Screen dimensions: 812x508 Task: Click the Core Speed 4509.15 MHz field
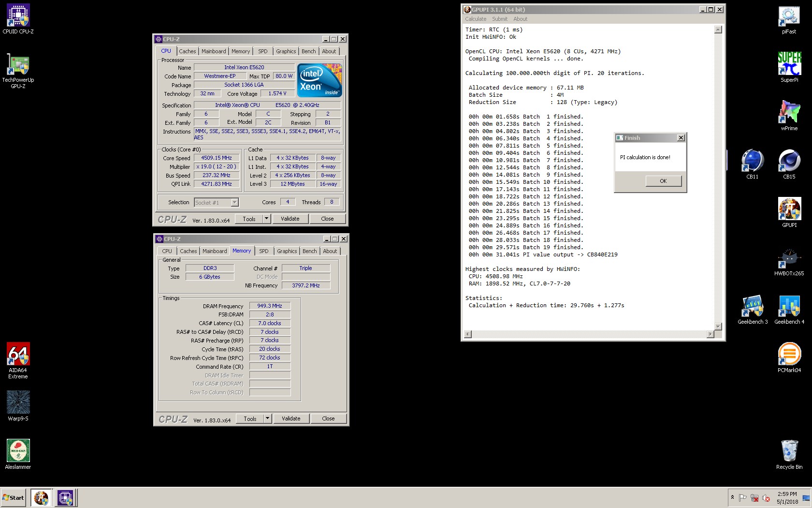point(217,158)
